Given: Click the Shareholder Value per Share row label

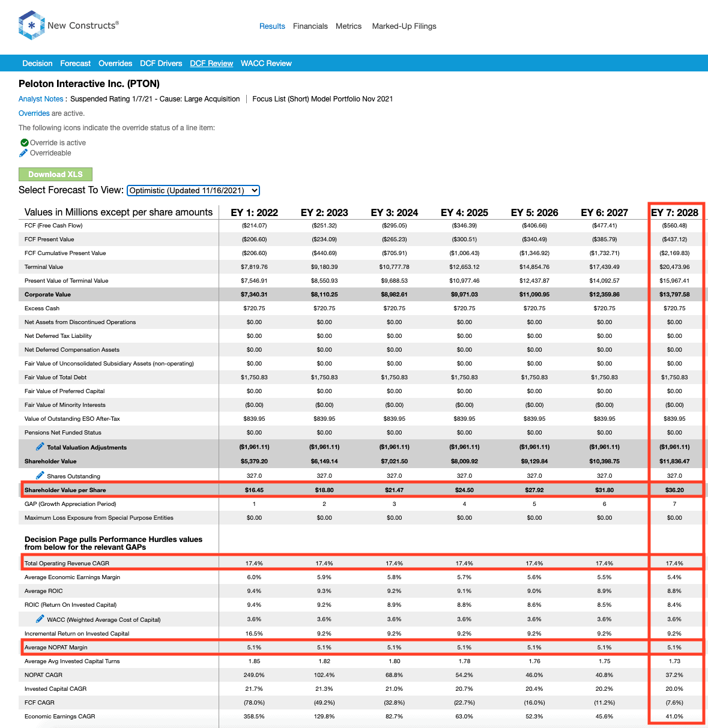Looking at the screenshot, I should click(x=65, y=490).
